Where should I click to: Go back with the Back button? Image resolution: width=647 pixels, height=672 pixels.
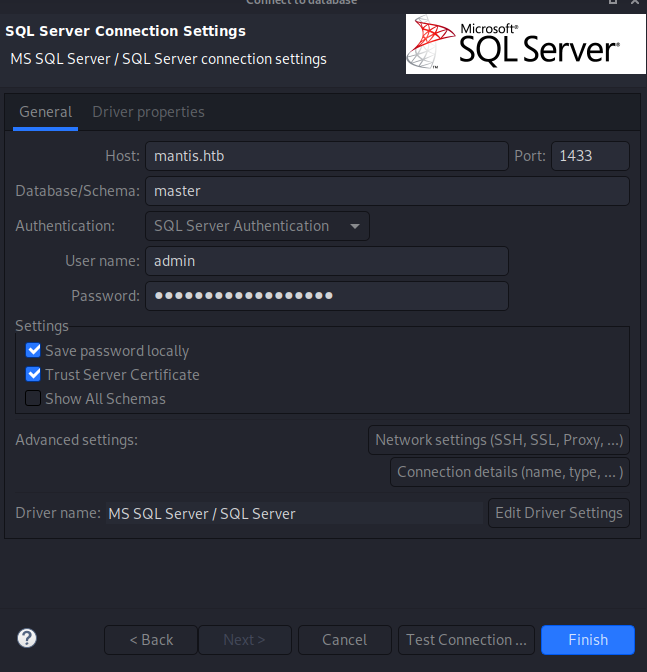pyautogui.click(x=150, y=640)
